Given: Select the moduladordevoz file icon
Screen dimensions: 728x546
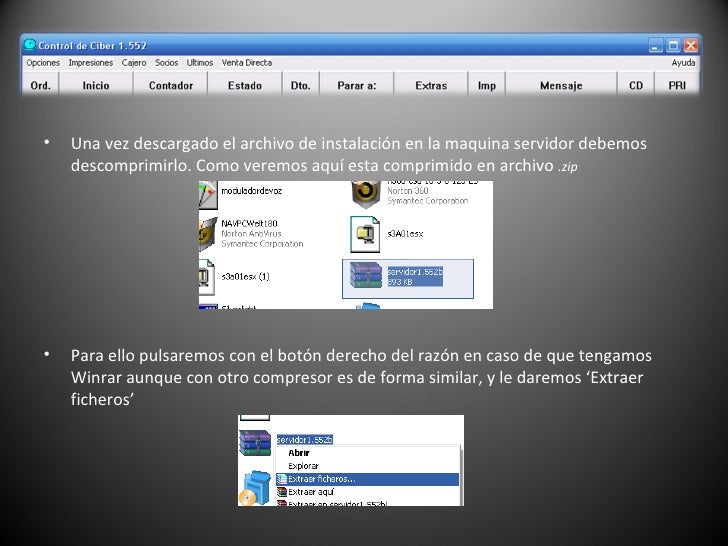Looking at the screenshot, I should 208,195.
